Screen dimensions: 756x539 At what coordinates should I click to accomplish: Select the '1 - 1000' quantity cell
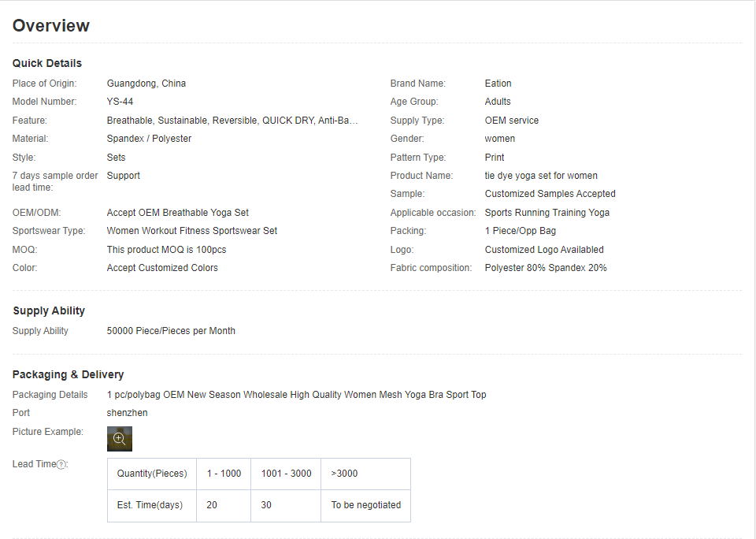click(x=224, y=474)
